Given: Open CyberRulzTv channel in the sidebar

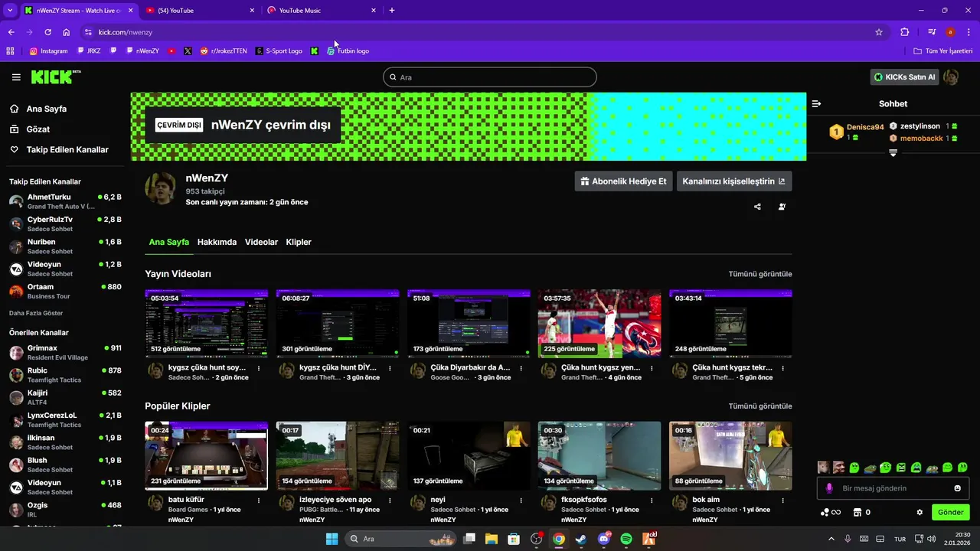Looking at the screenshot, I should tap(65, 223).
